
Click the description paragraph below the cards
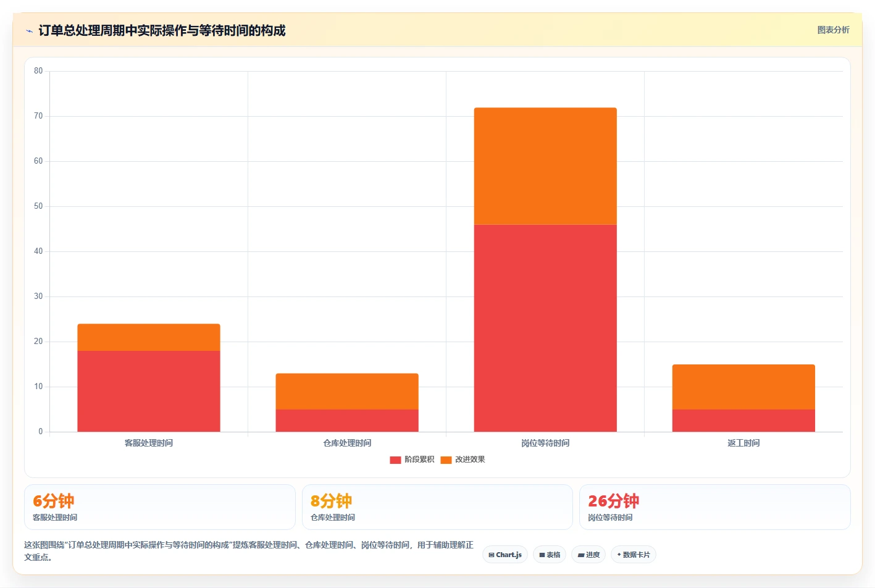[x=249, y=551]
